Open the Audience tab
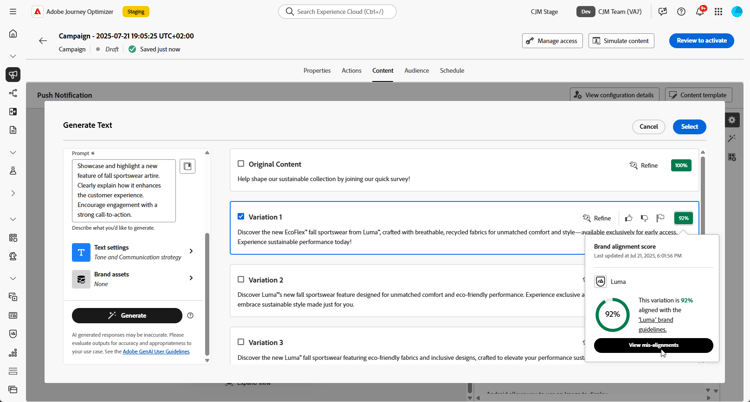 [416, 70]
